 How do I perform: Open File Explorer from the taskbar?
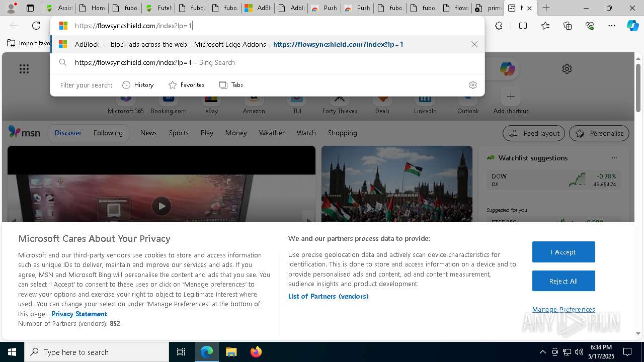pyautogui.click(x=231, y=352)
